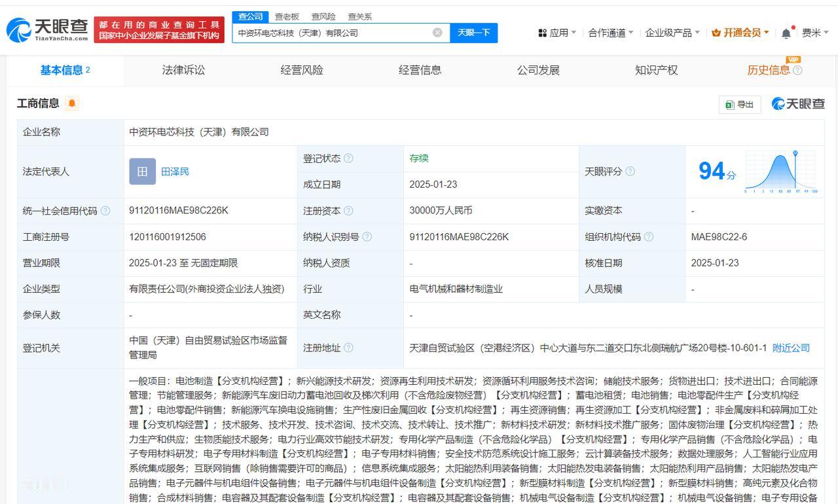Clear the search box with the X icon

(437, 33)
